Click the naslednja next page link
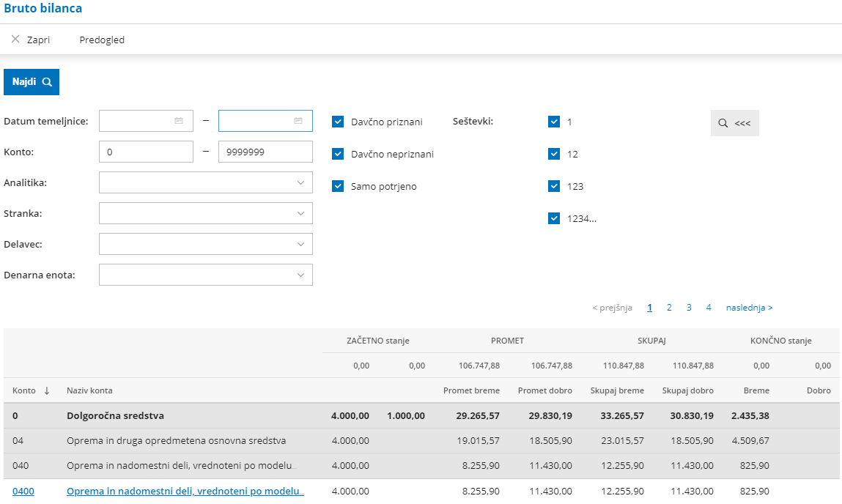 point(749,308)
